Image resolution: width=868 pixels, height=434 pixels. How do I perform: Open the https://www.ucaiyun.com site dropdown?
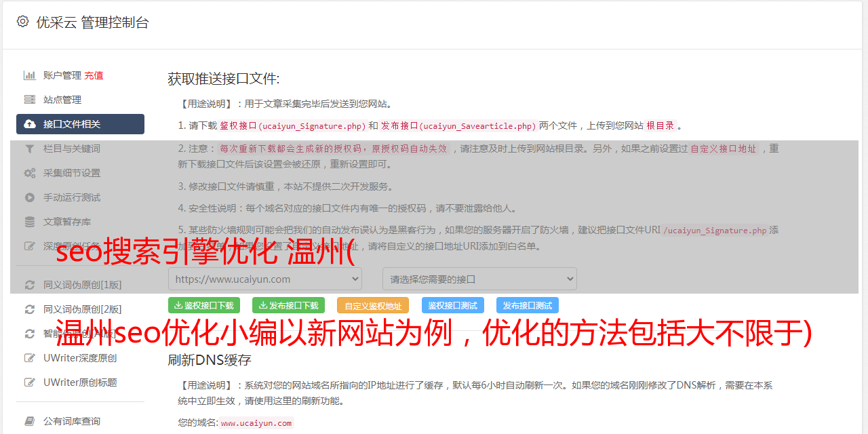tap(265, 279)
